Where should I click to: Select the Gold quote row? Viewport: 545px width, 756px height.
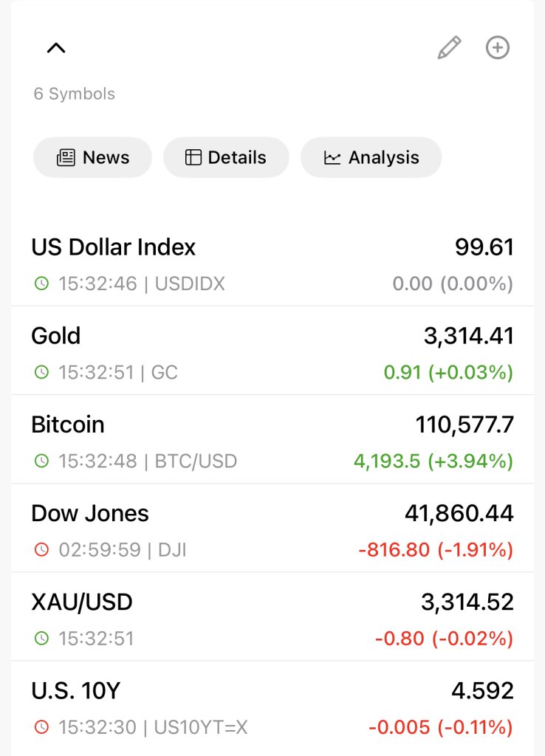[x=272, y=351]
